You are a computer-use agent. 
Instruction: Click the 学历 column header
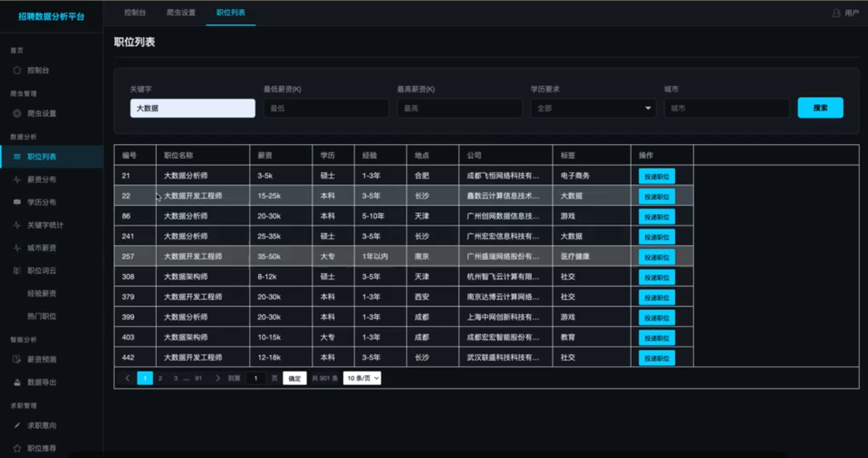[333, 155]
